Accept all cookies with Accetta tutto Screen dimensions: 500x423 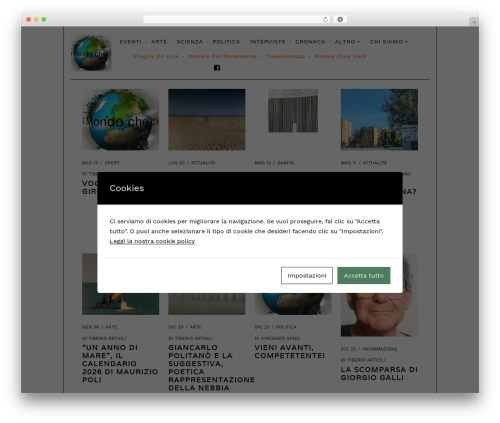(363, 276)
